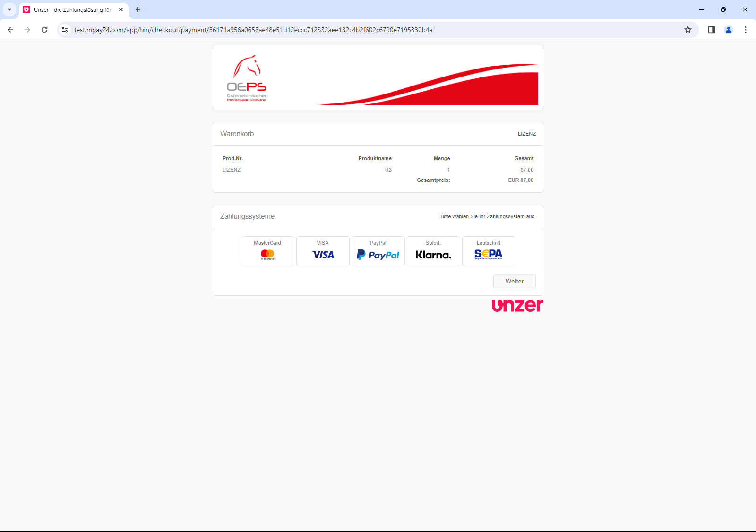
Task: Click the R3 product name cell
Action: 388,170
